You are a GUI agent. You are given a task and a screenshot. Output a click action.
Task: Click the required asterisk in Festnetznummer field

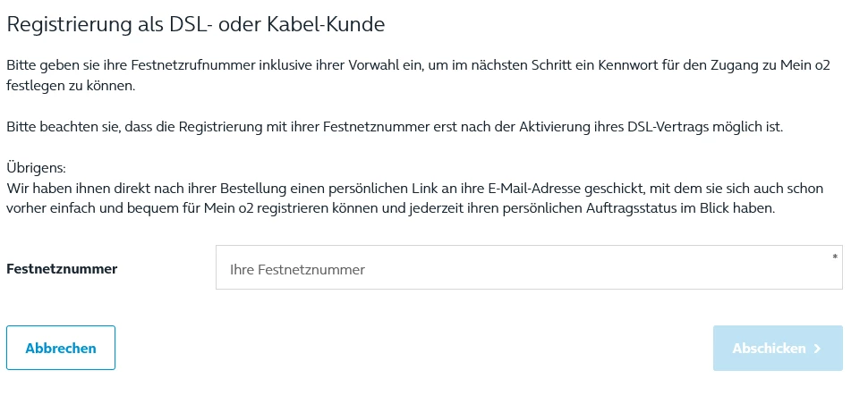835,257
